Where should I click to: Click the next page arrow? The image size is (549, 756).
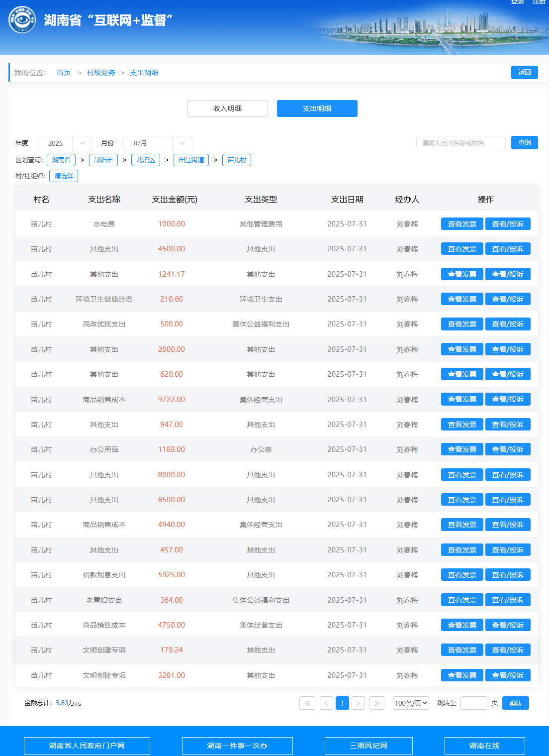(358, 703)
